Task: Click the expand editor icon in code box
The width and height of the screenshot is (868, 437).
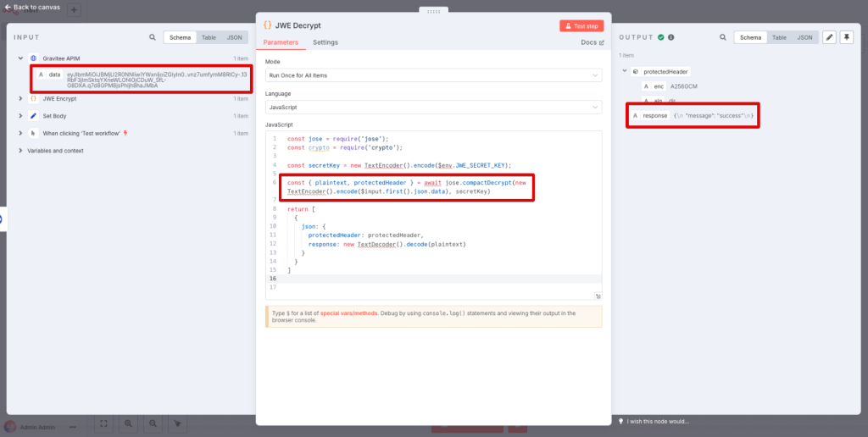Action: 598,296
